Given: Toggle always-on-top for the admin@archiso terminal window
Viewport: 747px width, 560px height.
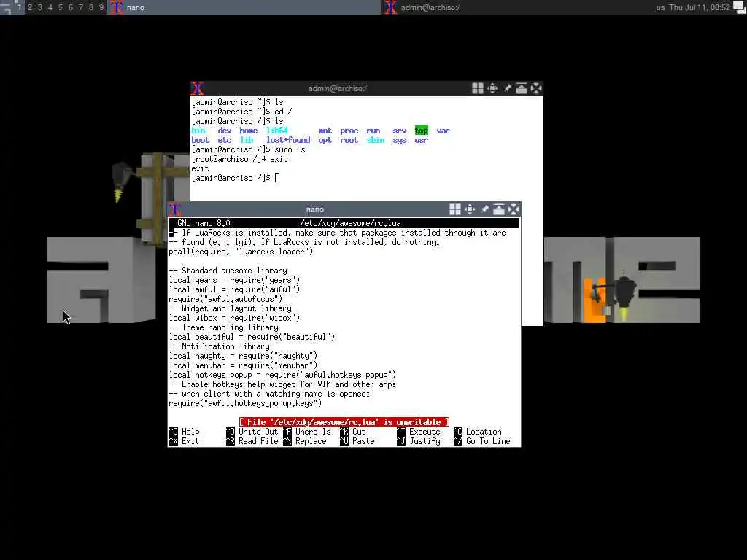Looking at the screenshot, I should (522, 88).
